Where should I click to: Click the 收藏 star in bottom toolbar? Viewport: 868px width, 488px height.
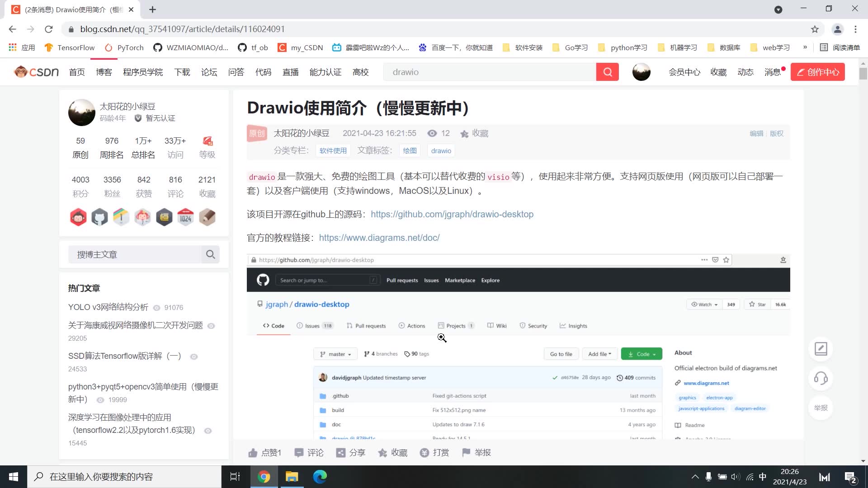382,453
